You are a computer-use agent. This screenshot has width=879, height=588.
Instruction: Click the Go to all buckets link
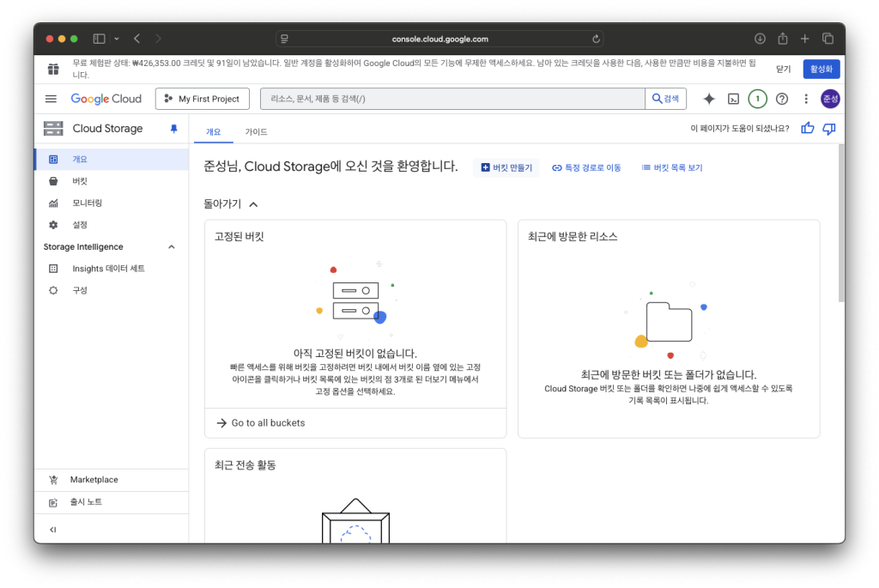[268, 423]
